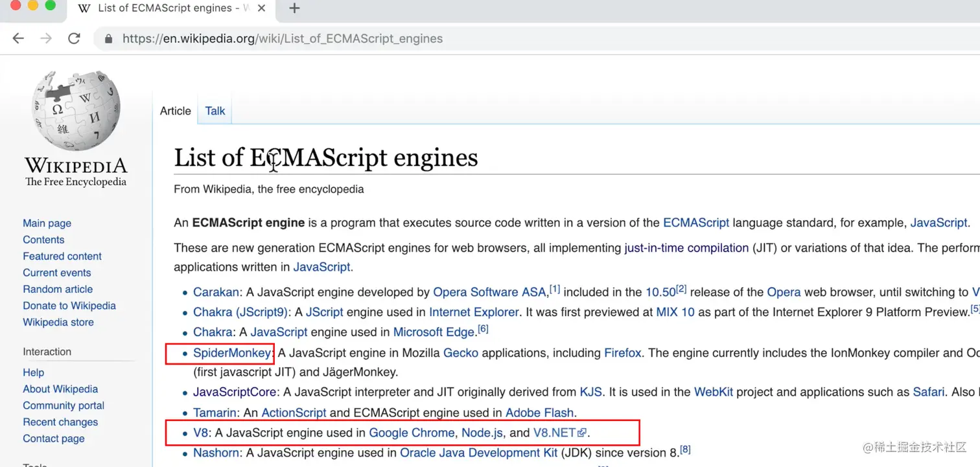980x467 pixels.
Task: Open the Community portal link
Action: coord(64,405)
